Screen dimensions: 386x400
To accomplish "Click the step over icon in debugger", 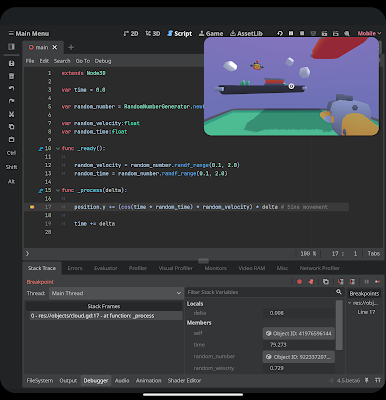I will [x=352, y=282].
